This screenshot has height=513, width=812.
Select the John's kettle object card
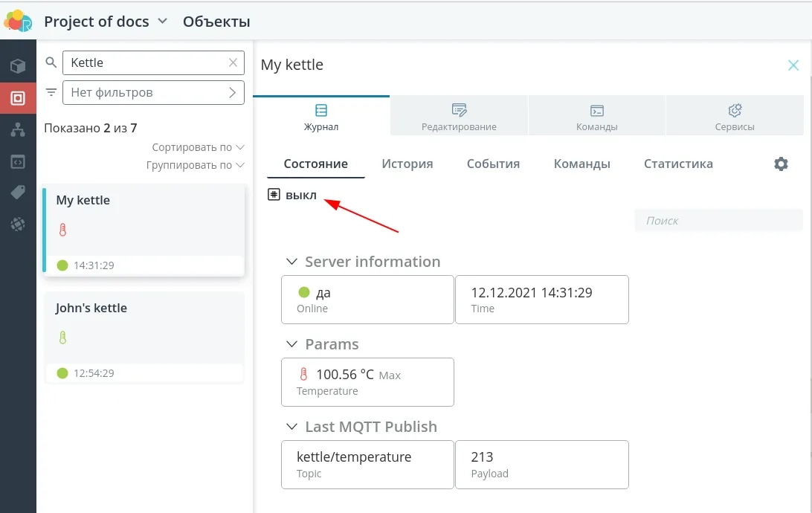(144, 338)
